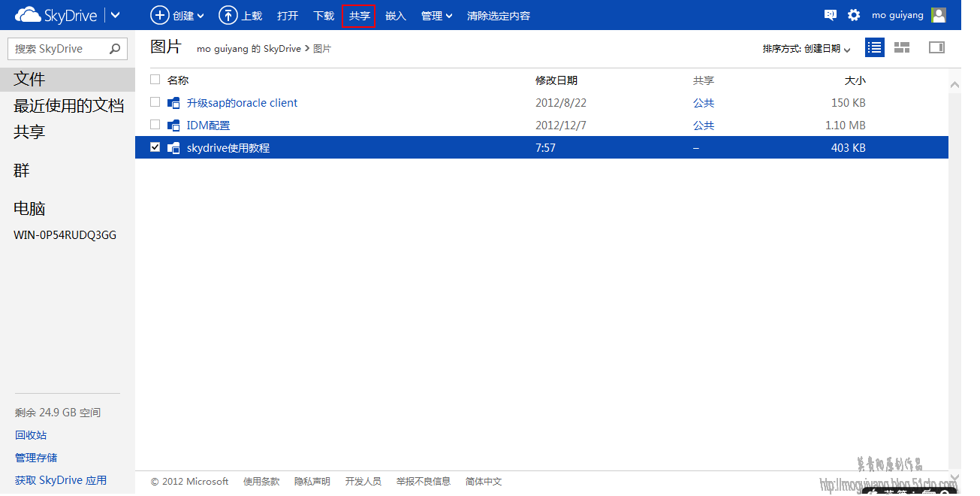Open the 排序方式: 创建日期 sort dropdown
The image size is (980, 496).
[x=807, y=49]
